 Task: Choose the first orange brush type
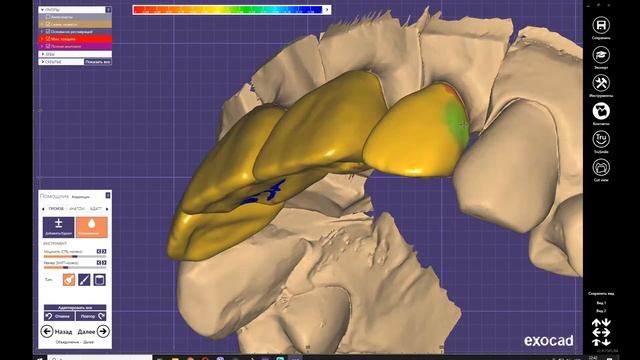click(x=69, y=280)
